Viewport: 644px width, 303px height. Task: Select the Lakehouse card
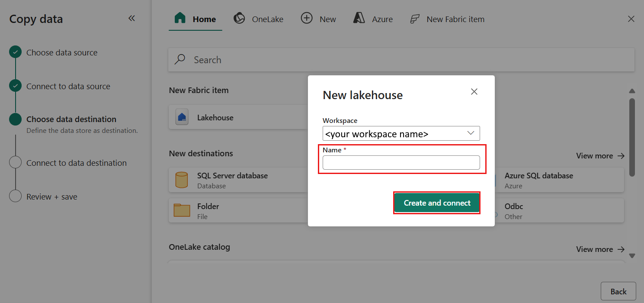tap(238, 117)
